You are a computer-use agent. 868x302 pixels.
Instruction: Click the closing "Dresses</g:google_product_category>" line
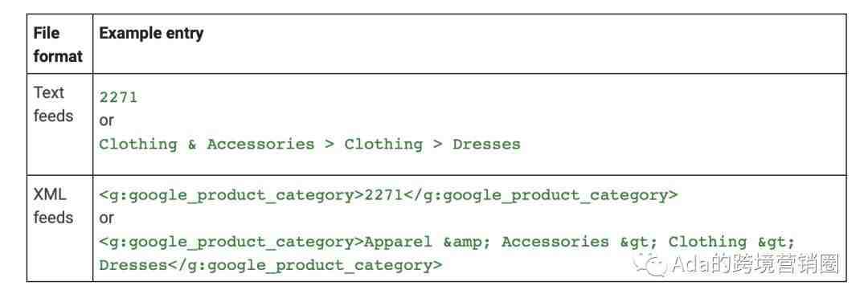(x=271, y=266)
